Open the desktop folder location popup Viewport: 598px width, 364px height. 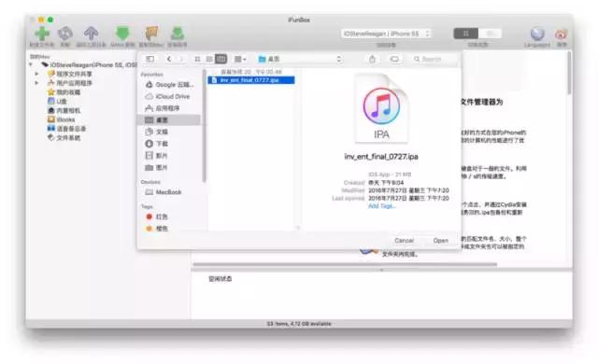[x=299, y=59]
